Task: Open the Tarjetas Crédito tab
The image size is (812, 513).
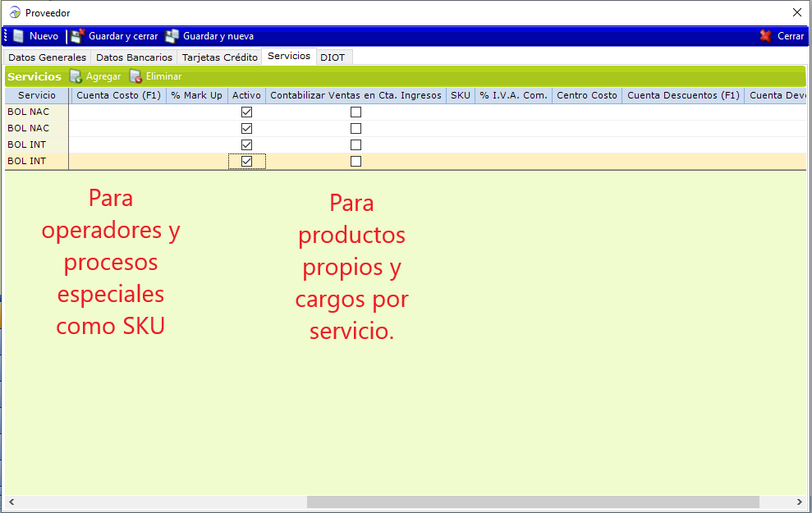Action: tap(220, 57)
